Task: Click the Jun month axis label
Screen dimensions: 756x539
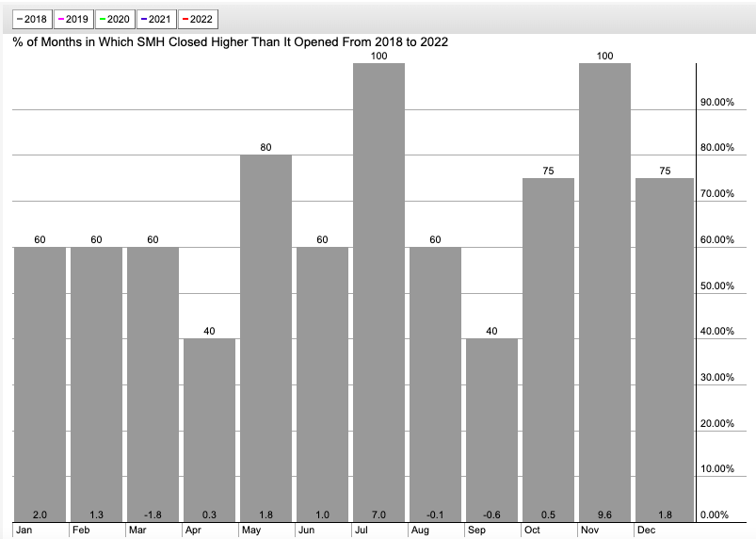Action: (x=306, y=530)
